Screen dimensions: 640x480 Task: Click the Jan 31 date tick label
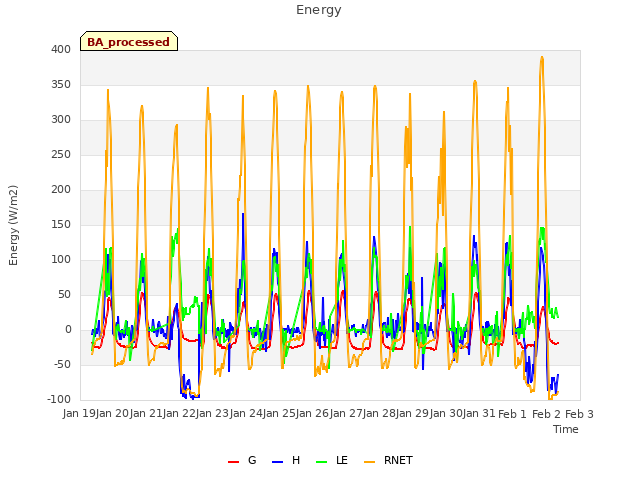point(479,414)
